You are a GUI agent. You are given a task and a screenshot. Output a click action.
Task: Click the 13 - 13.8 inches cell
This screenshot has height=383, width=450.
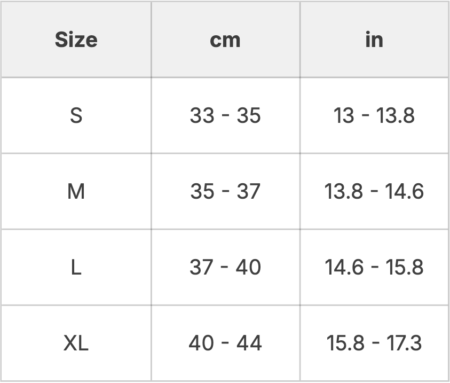(374, 116)
